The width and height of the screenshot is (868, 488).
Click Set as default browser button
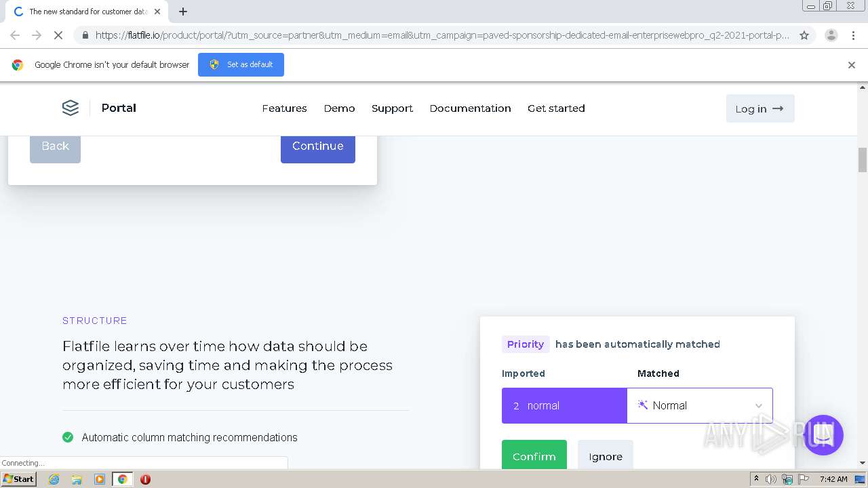coord(241,64)
